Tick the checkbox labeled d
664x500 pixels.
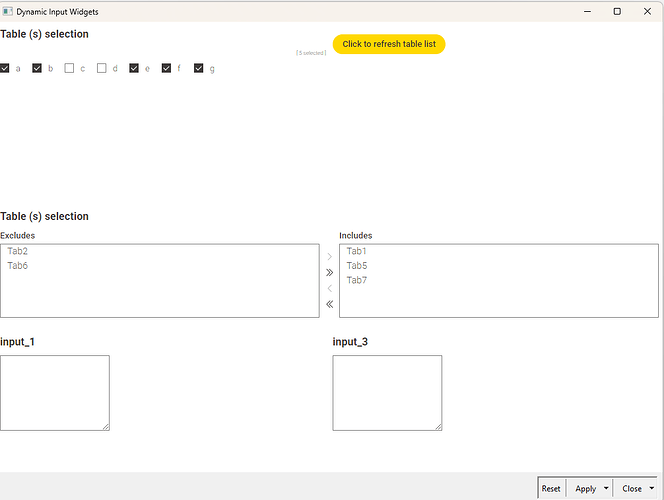(x=102, y=68)
